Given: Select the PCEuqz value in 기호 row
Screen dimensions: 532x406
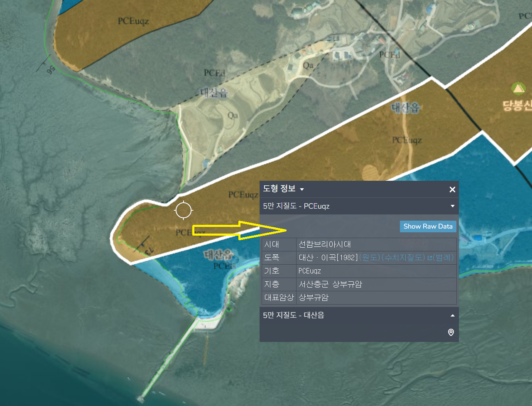Looking at the screenshot, I should point(310,271).
